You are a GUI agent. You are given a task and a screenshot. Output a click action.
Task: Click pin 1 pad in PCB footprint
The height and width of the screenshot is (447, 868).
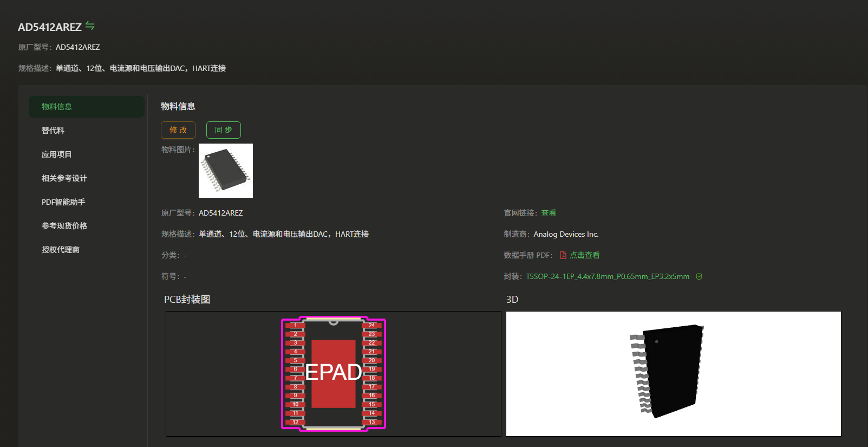click(295, 326)
